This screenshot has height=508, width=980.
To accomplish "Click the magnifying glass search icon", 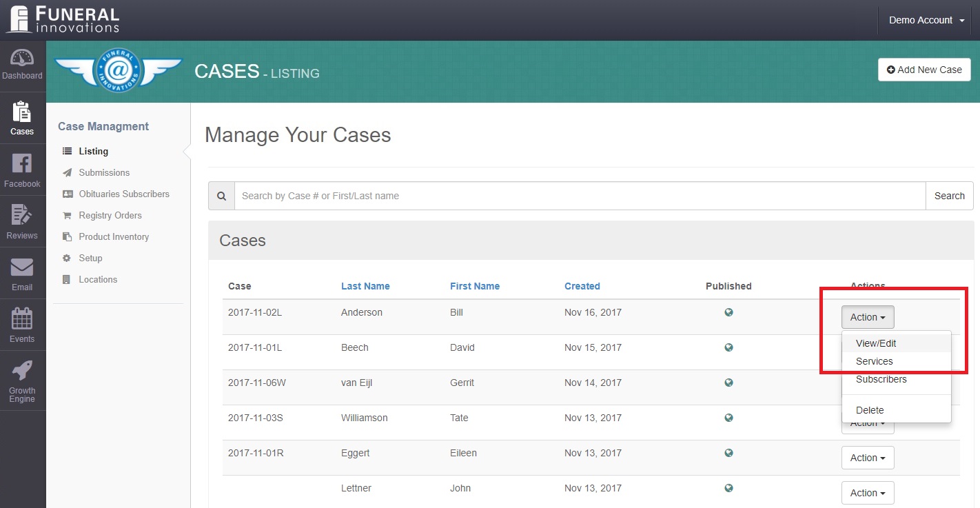I will [221, 196].
